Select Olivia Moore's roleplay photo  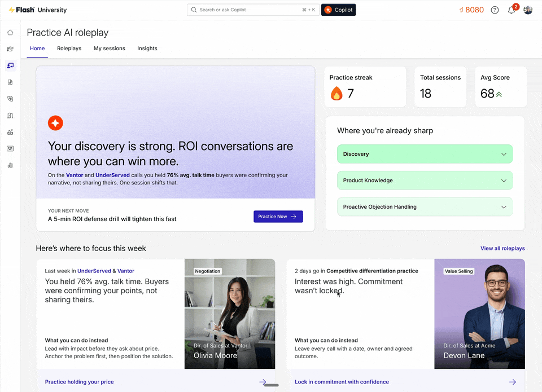point(230,314)
